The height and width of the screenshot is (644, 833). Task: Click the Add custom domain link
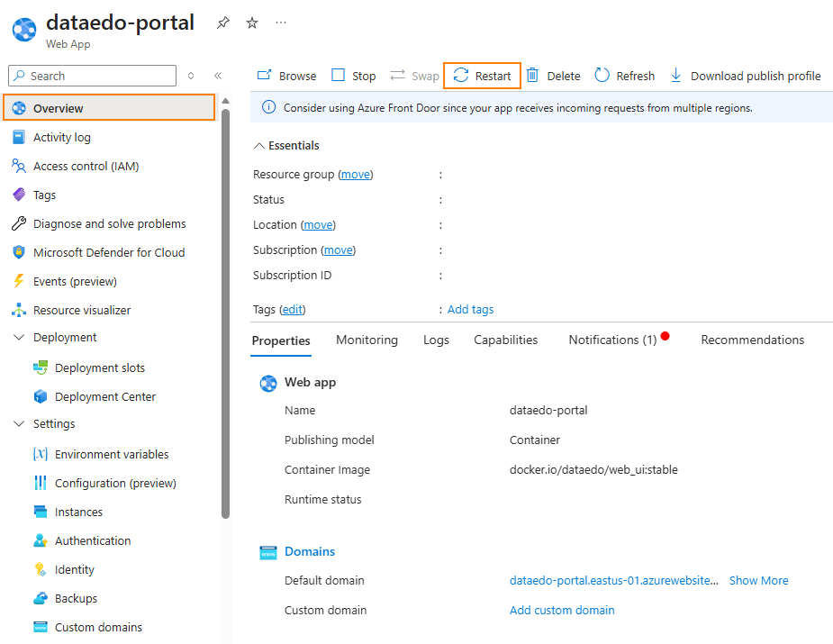[562, 610]
